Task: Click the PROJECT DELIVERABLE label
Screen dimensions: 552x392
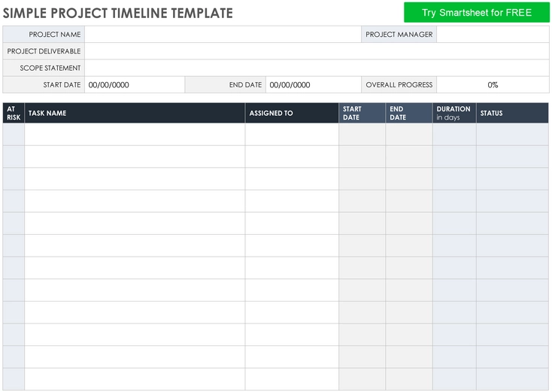Action: click(x=44, y=51)
